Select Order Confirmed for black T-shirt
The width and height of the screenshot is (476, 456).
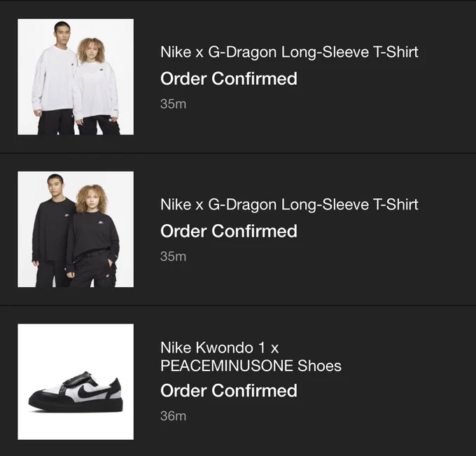(229, 231)
